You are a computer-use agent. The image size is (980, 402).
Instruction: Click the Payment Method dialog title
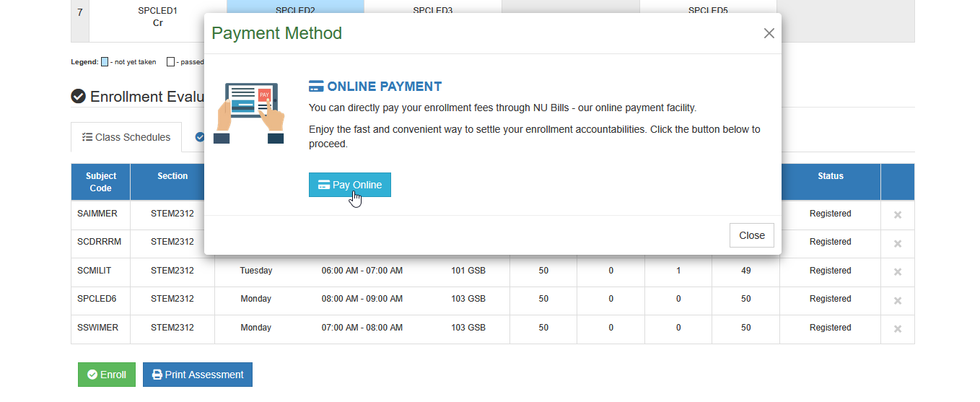277,33
